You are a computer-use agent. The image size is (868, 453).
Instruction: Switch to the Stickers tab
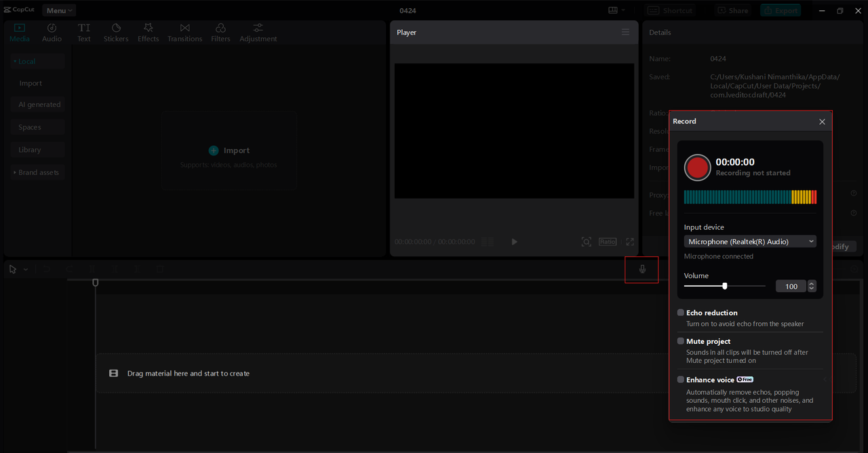(116, 33)
